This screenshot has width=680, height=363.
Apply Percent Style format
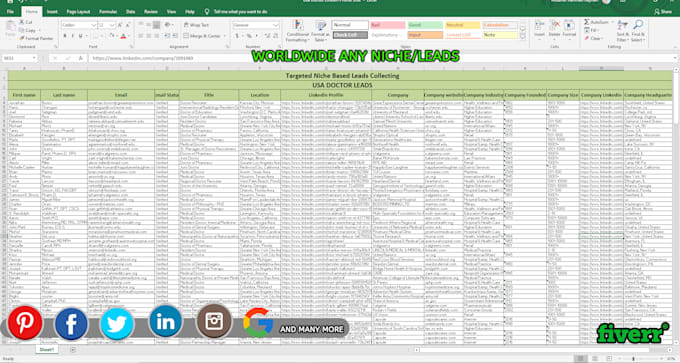pyautogui.click(x=249, y=36)
